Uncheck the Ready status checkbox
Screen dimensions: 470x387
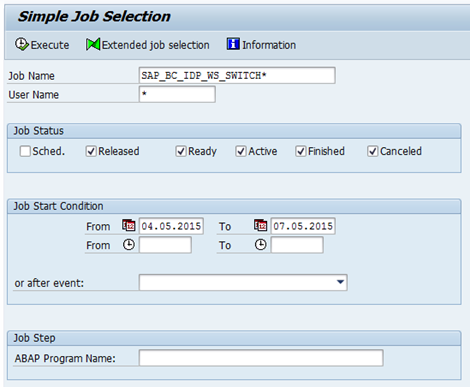(x=181, y=151)
